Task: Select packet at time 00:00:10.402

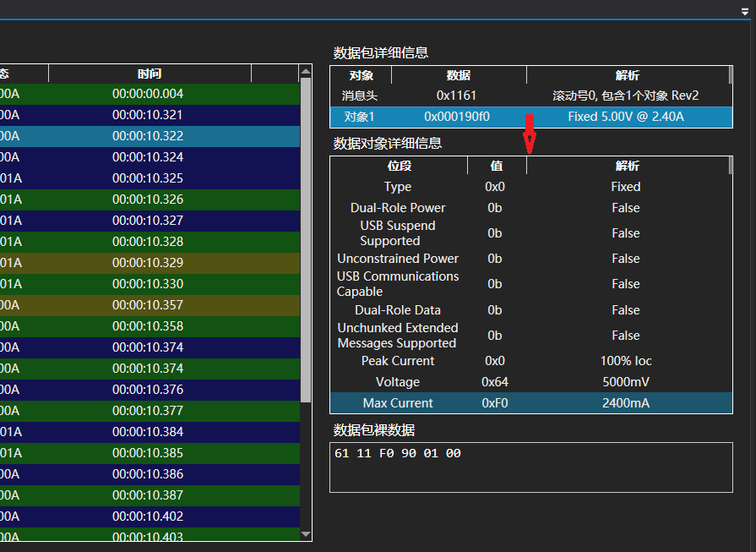Action: [150, 516]
